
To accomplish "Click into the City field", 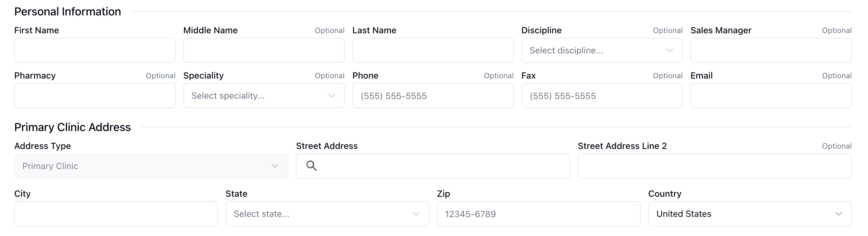I will click(x=116, y=214).
